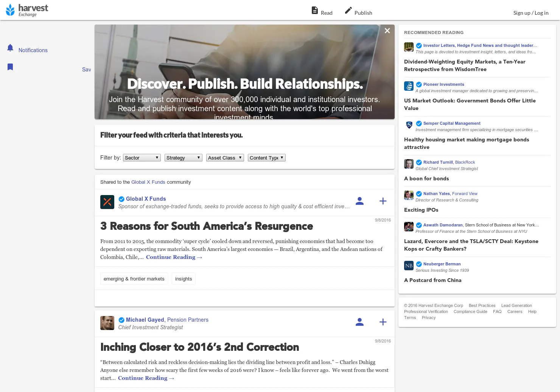
Task: Close the Discover Publish banner
Action: pos(387,31)
